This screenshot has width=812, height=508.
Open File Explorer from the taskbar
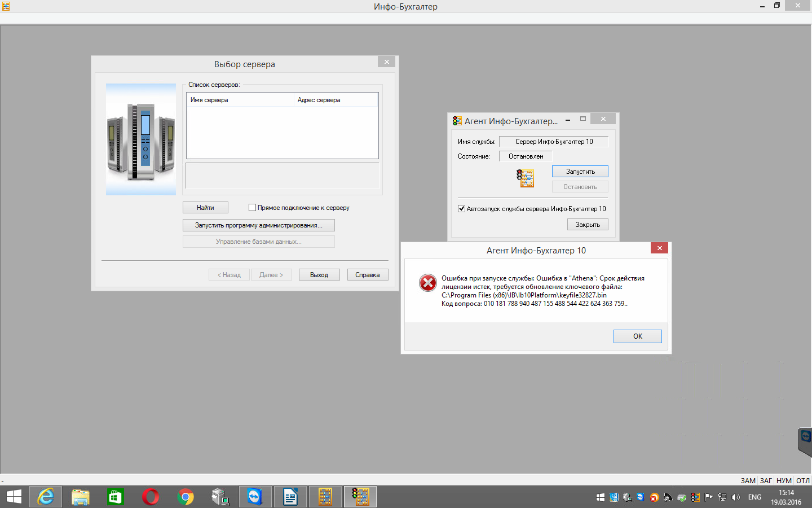coord(81,497)
